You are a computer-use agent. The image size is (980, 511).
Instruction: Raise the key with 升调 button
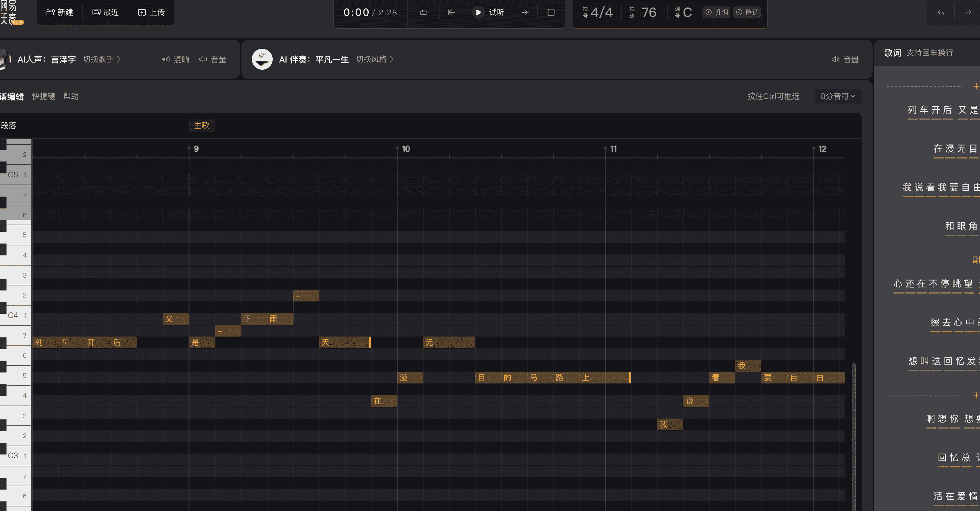point(716,13)
